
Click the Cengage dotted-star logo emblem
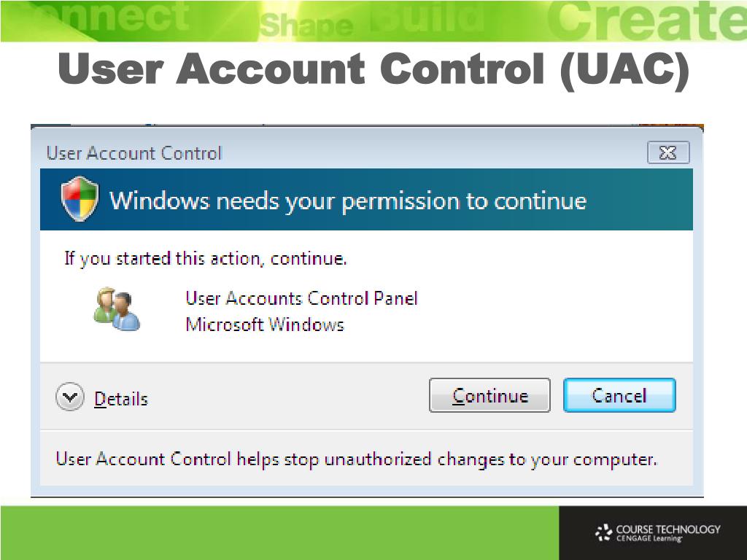[x=603, y=532]
